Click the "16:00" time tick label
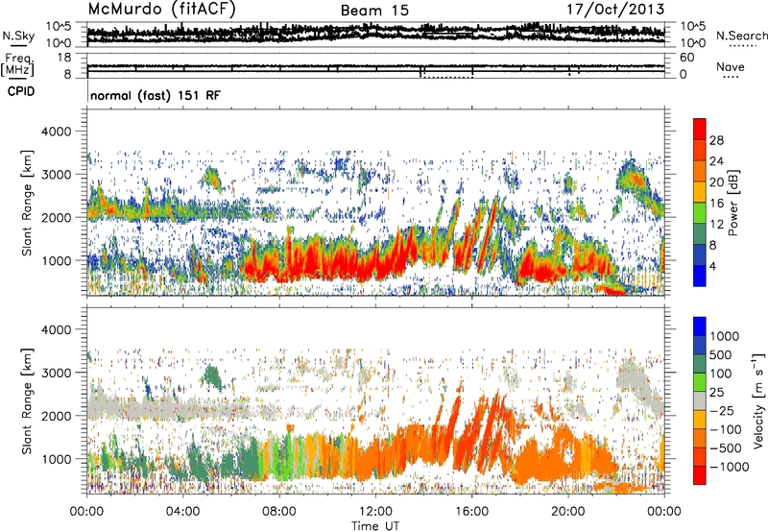The height and width of the screenshot is (532, 768). [x=471, y=512]
